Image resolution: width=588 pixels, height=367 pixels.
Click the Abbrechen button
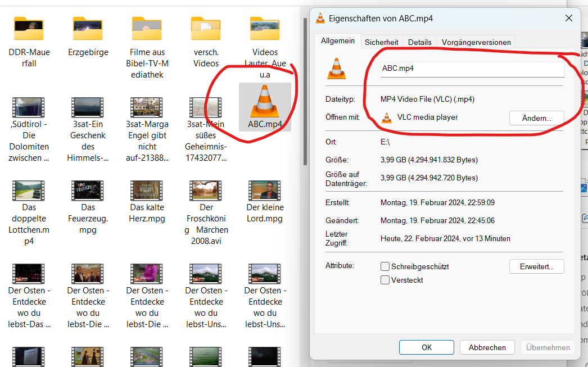pos(487,347)
